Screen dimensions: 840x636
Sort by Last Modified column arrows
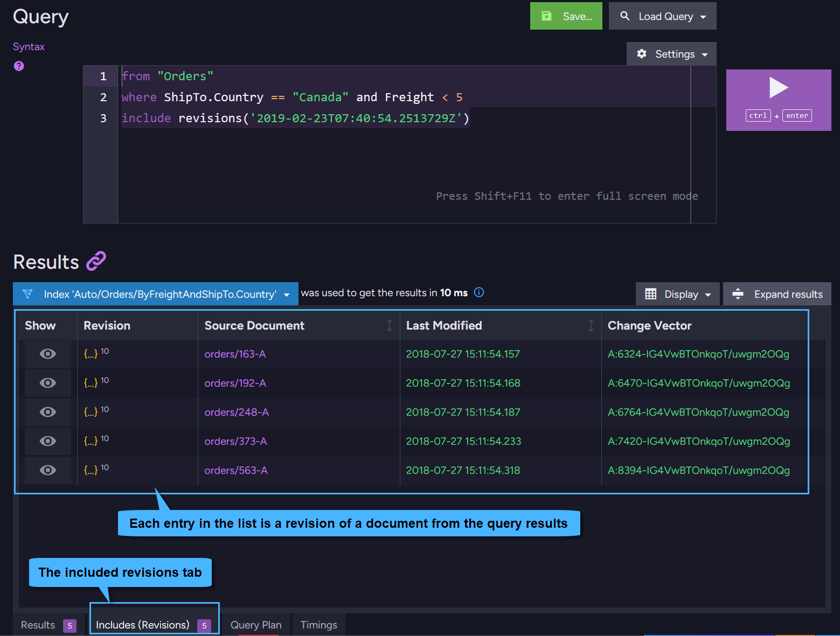coord(591,325)
